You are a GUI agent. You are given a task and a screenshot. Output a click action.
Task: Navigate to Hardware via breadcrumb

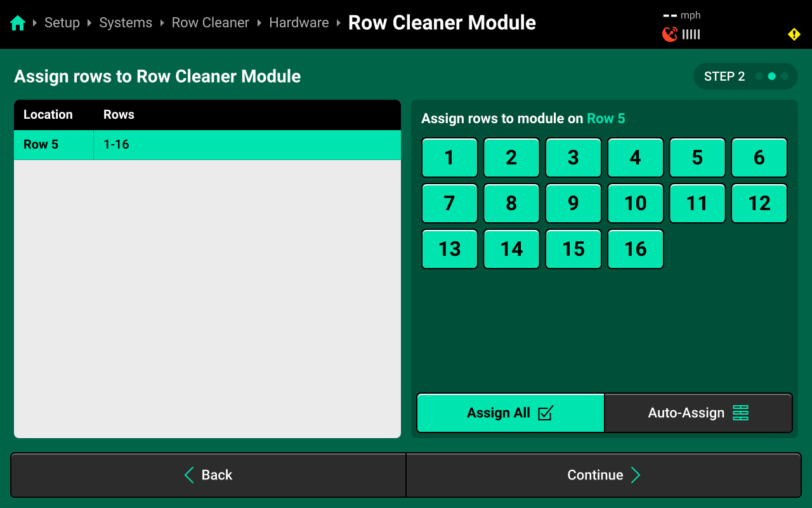click(299, 23)
